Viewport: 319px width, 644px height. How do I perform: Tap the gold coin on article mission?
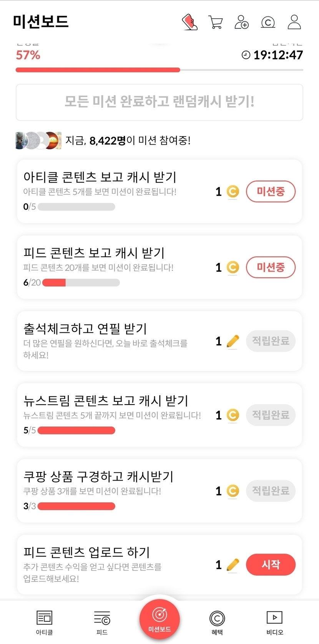point(233,192)
